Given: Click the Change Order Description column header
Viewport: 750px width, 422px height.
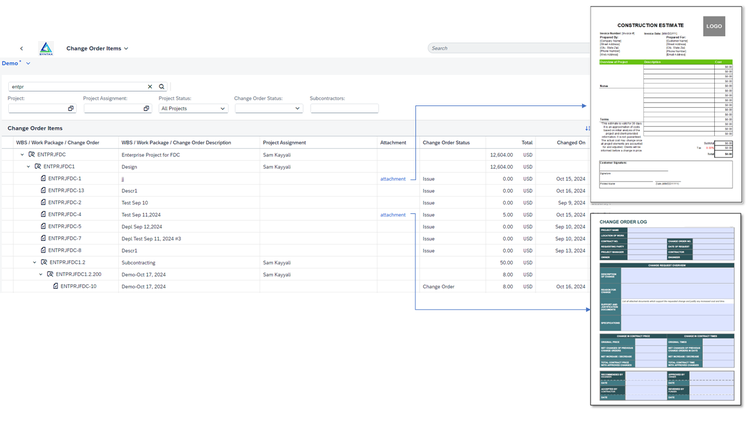Looking at the screenshot, I should [x=176, y=143].
